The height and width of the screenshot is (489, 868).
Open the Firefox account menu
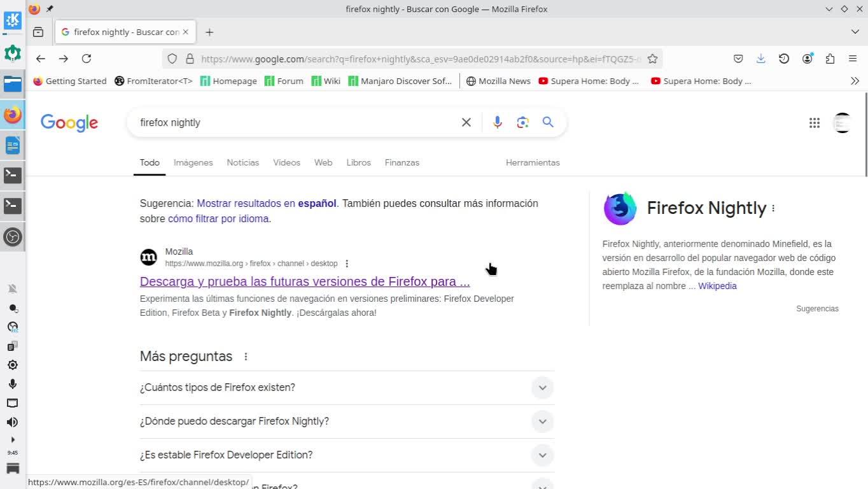pos(807,59)
